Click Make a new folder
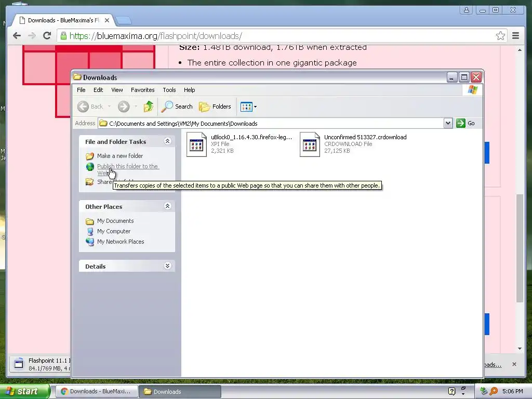 [x=120, y=156]
